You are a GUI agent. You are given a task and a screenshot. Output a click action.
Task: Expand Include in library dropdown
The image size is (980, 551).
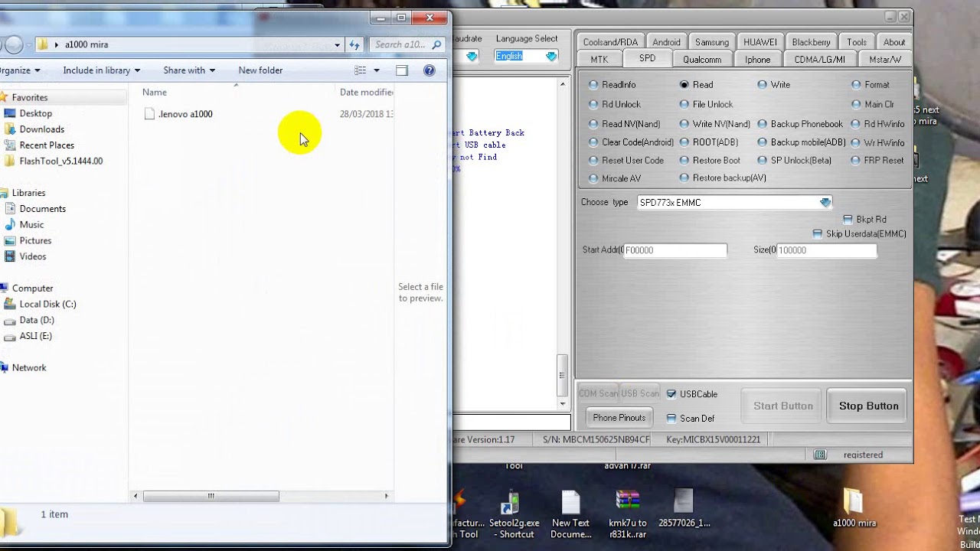(x=101, y=70)
